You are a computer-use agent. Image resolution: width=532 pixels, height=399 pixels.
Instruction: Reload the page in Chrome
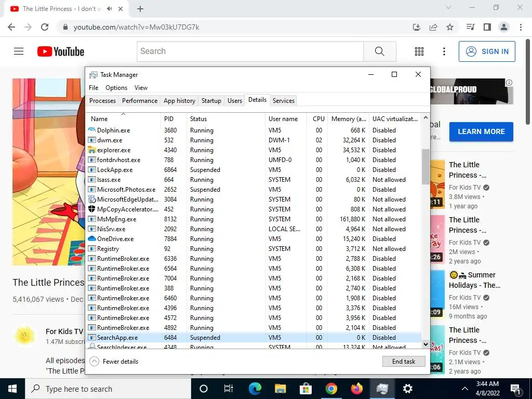45,27
